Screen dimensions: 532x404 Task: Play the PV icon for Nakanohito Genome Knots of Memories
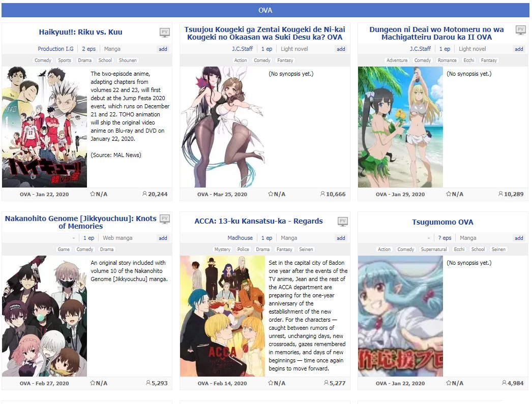pyautogui.click(x=165, y=219)
